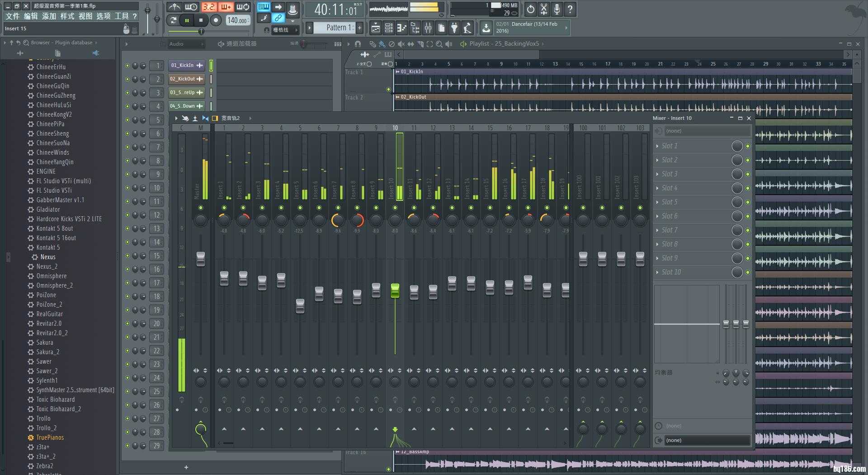The image size is (868, 475).
Task: Toggle the link multilink controllers icon
Action: (278, 18)
